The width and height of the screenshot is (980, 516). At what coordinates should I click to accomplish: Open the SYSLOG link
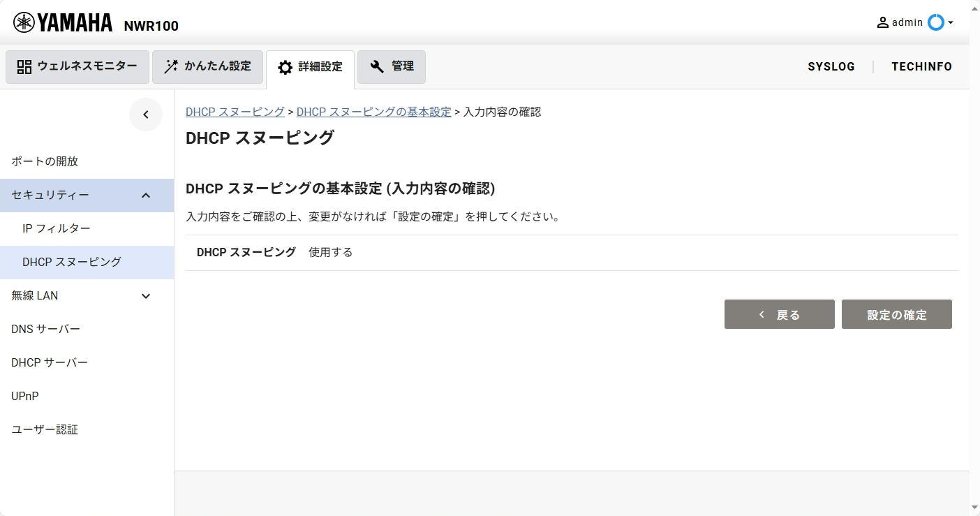pyautogui.click(x=831, y=67)
